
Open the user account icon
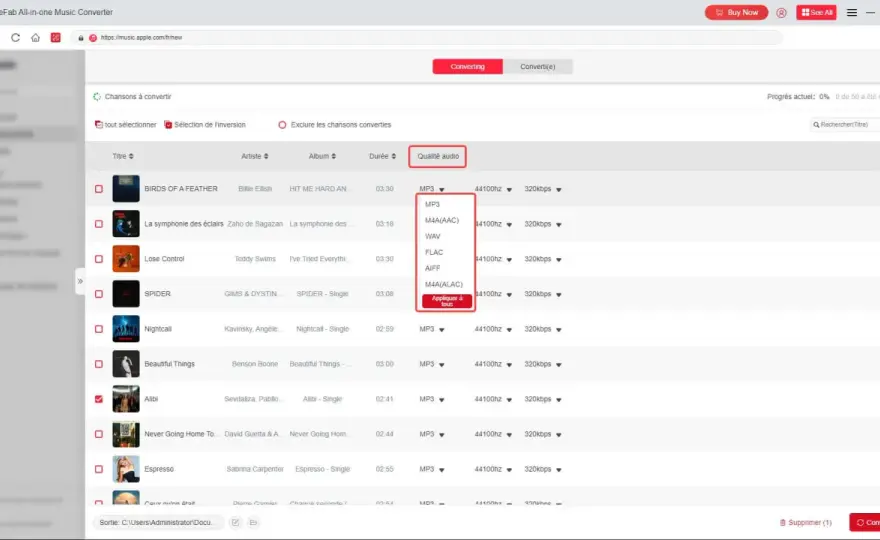point(781,12)
